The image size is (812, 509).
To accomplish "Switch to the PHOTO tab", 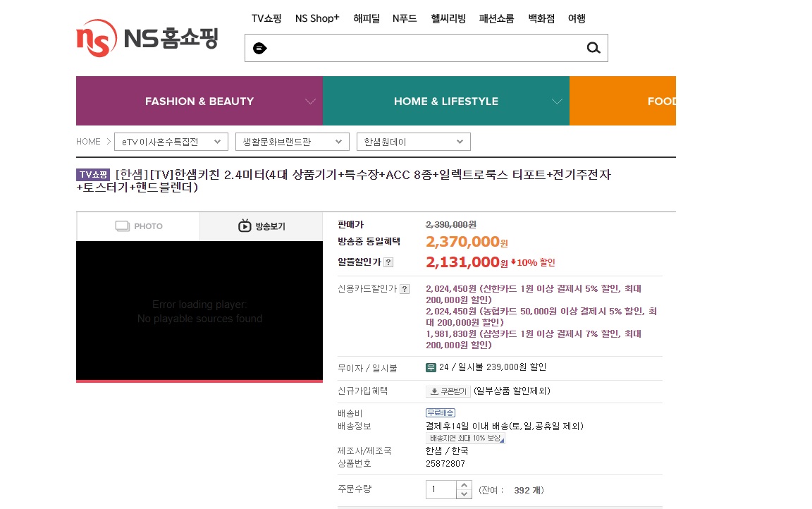I will click(x=138, y=226).
